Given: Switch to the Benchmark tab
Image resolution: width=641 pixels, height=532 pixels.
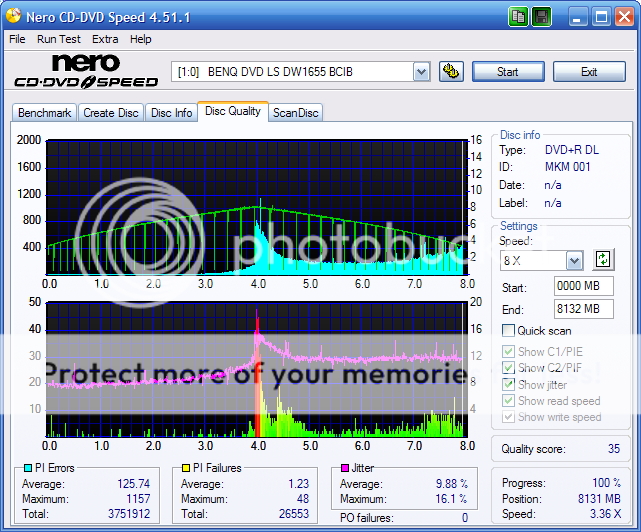Looking at the screenshot, I should [44, 113].
